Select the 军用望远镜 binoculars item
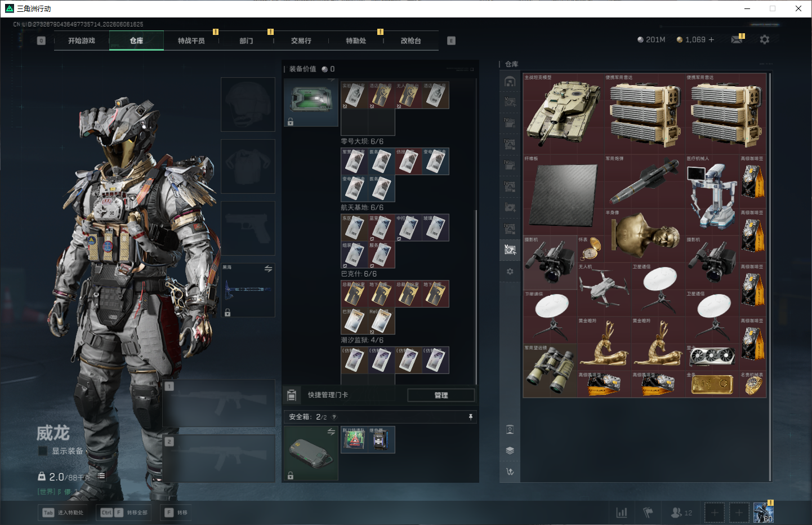This screenshot has width=812, height=525. click(550, 371)
